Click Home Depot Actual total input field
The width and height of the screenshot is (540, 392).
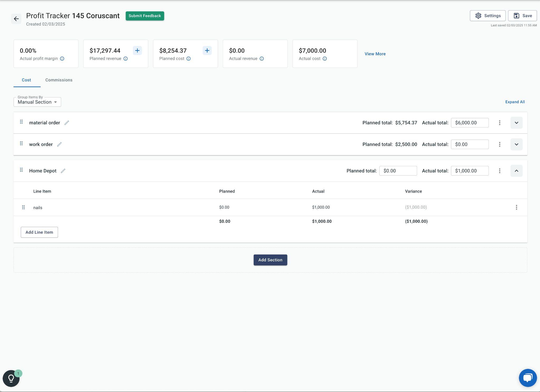click(470, 171)
